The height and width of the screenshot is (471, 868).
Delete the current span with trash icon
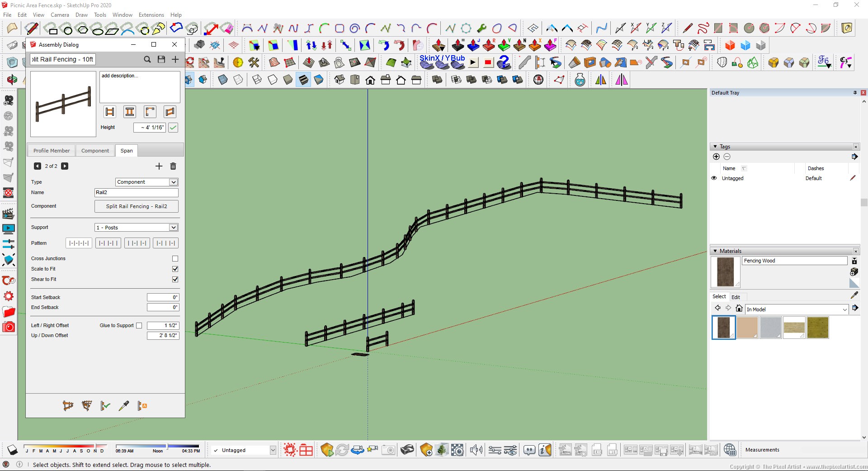pos(173,166)
